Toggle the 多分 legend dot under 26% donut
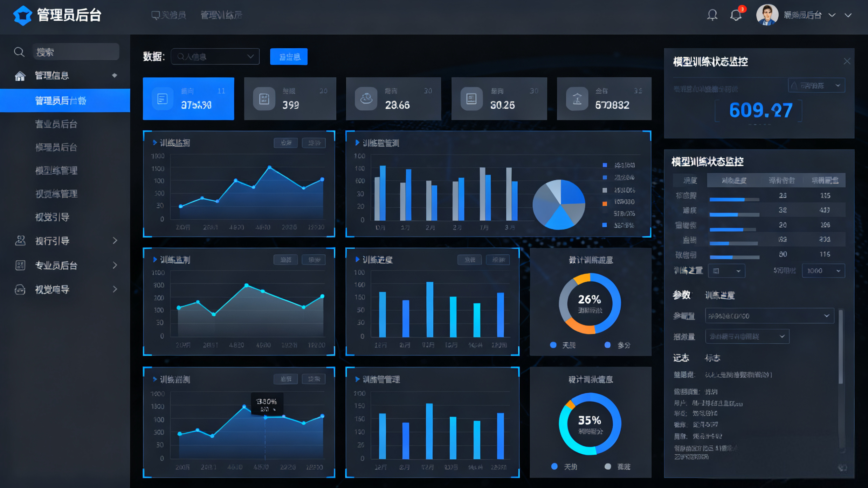The width and height of the screenshot is (868, 488). 607,345
